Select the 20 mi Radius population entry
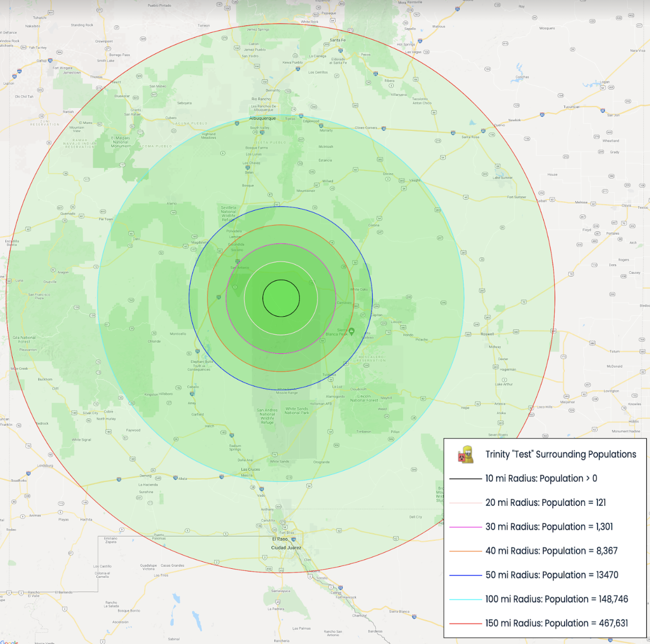Image resolution: width=650 pixels, height=644 pixels. 545,503
